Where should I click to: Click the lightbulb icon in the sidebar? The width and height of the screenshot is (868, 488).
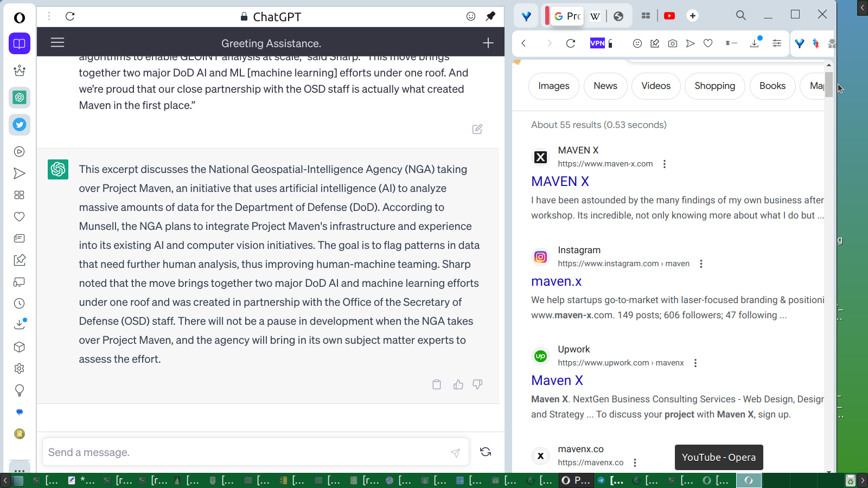click(20, 390)
